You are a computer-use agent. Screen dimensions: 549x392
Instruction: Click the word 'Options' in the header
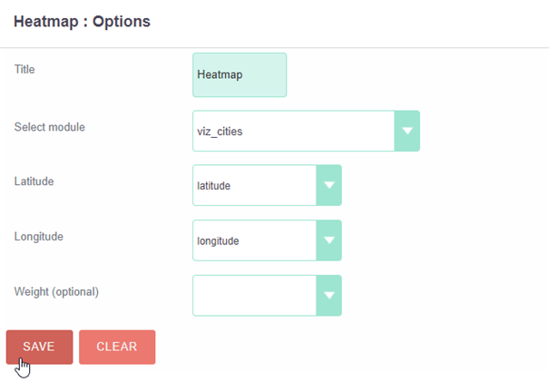tap(122, 22)
